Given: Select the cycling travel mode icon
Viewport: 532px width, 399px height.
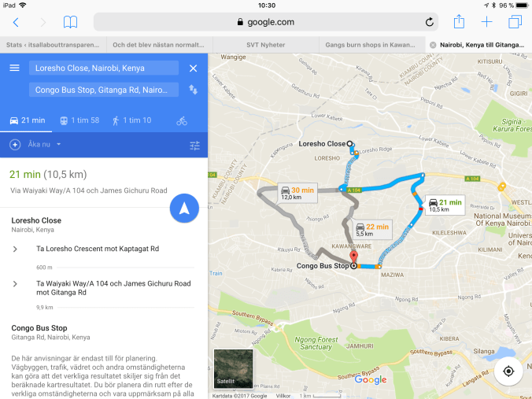Looking at the screenshot, I should coord(182,120).
